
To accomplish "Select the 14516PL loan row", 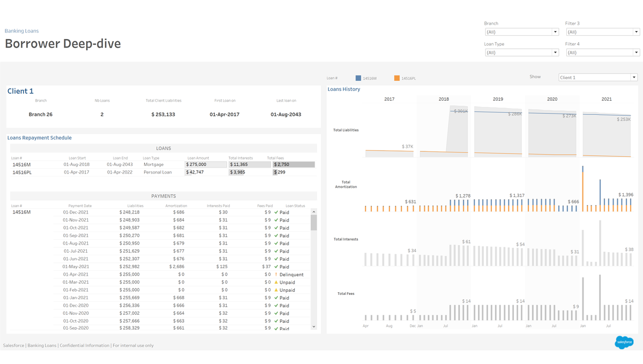I will [x=21, y=172].
